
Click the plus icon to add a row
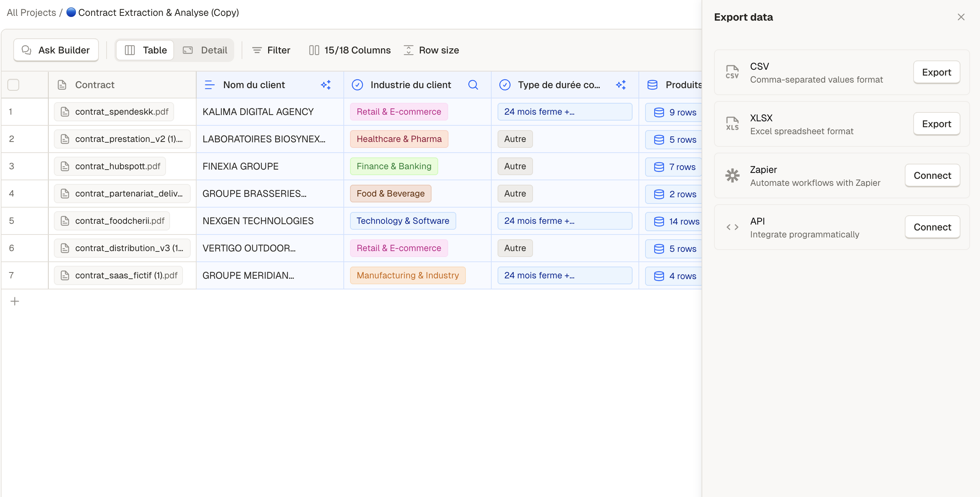point(14,301)
